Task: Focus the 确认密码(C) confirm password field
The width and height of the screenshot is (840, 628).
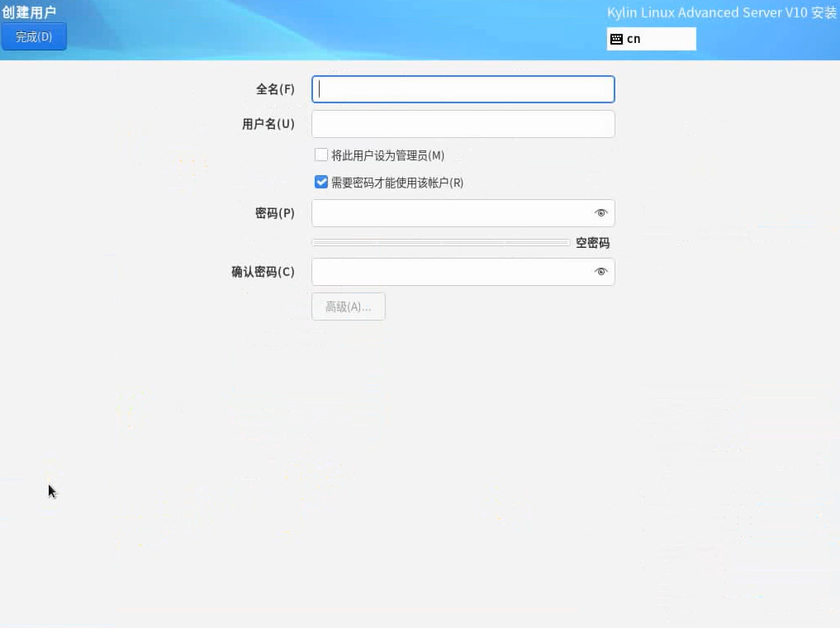Action: pyautogui.click(x=463, y=272)
